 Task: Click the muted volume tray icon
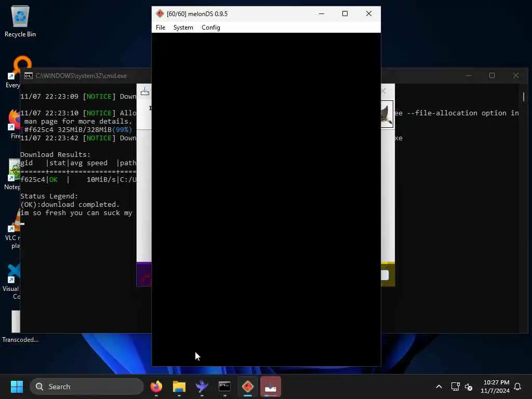pyautogui.click(x=469, y=387)
